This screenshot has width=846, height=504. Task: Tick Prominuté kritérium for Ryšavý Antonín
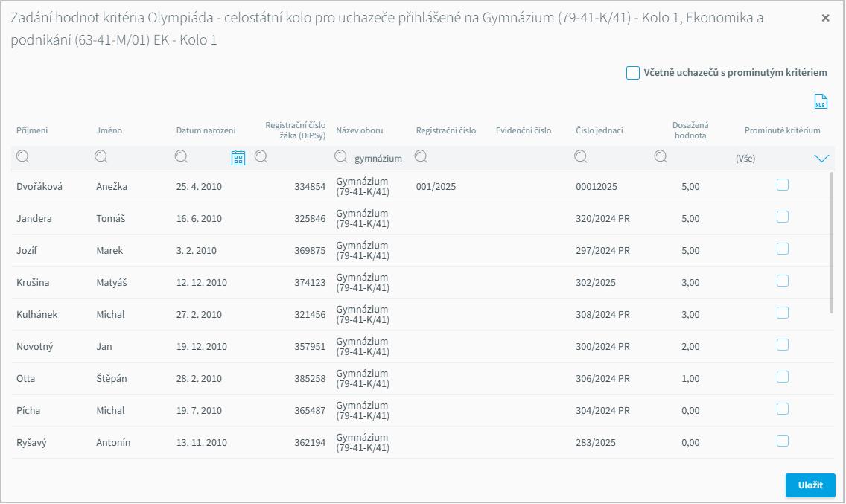pos(783,441)
